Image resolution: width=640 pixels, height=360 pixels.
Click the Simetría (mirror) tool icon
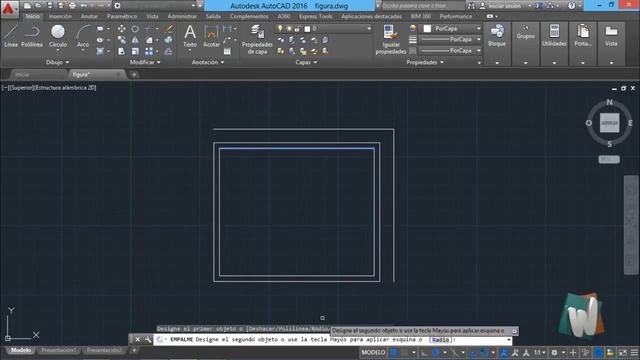[135, 40]
